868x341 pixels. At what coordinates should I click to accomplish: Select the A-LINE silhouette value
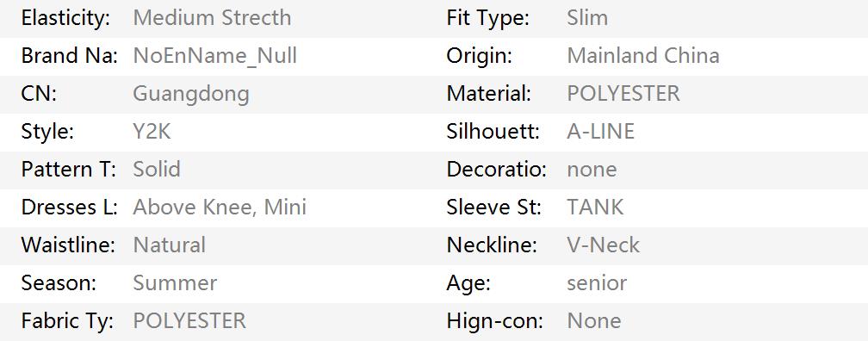point(601,131)
